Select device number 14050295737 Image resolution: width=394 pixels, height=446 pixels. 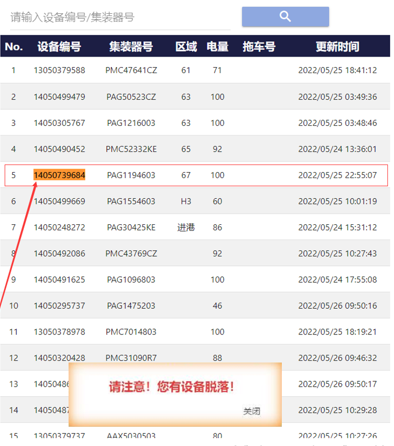tap(59, 306)
